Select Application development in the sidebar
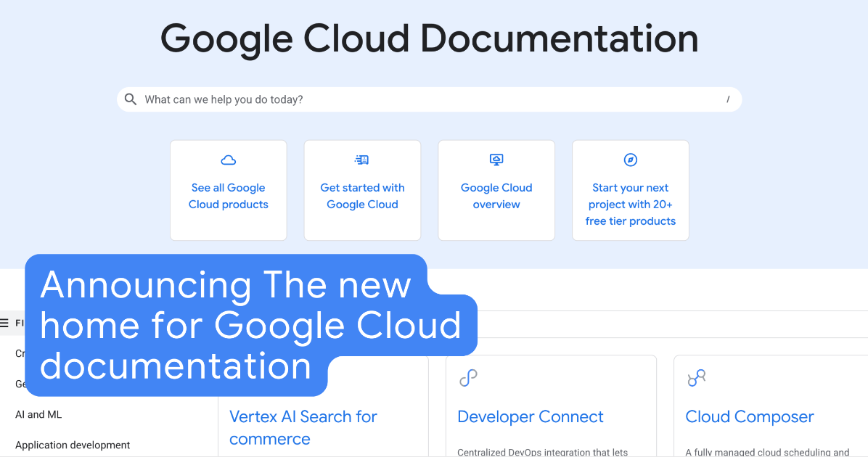 coord(73,445)
